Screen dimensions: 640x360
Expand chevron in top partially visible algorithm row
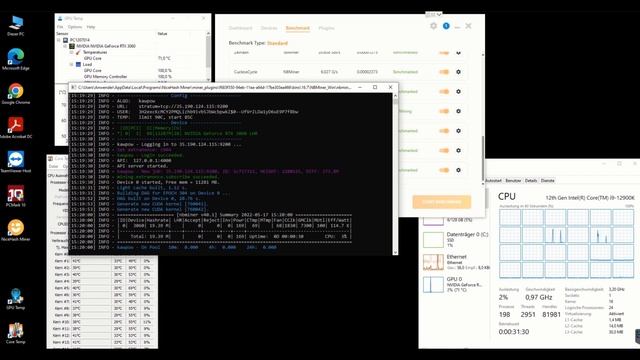tap(458, 53)
